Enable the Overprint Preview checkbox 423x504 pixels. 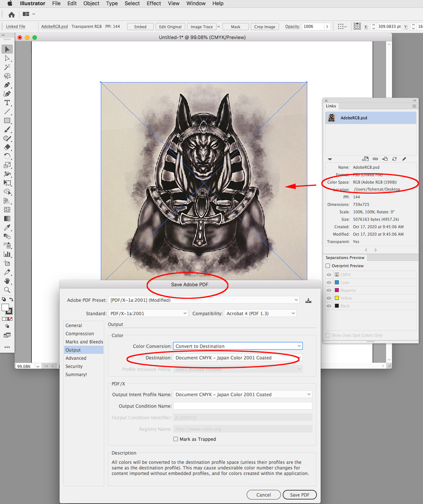[328, 266]
